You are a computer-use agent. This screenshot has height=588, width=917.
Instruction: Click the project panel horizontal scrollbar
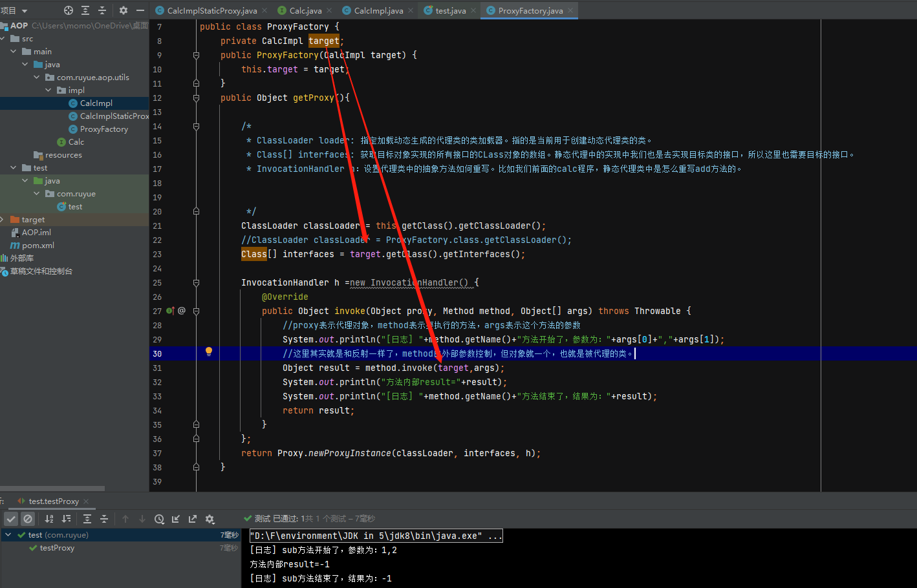click(52, 488)
